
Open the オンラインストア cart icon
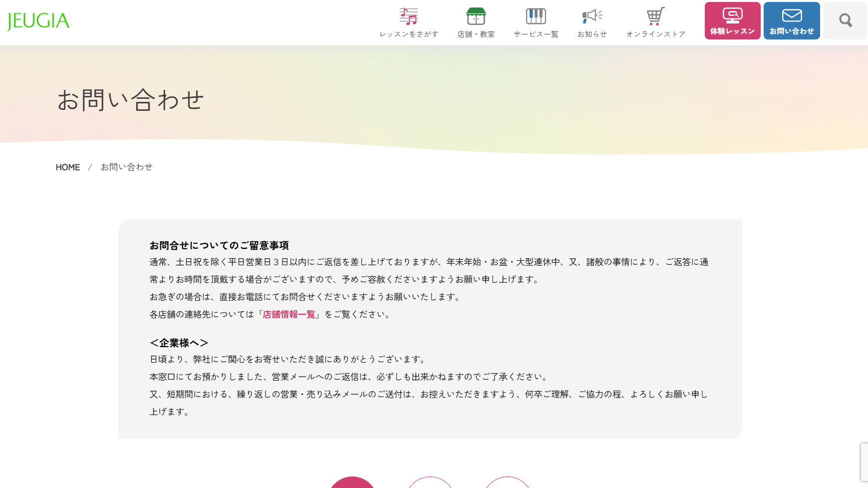656,16
